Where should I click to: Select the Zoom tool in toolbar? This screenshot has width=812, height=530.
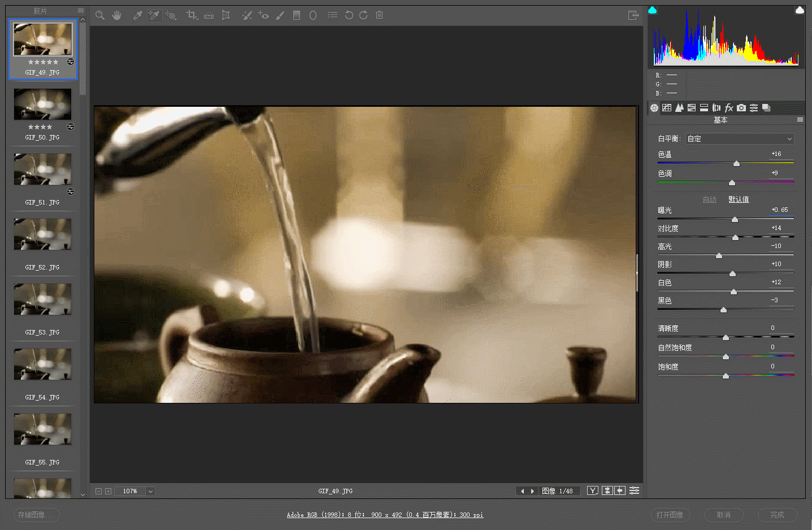100,15
